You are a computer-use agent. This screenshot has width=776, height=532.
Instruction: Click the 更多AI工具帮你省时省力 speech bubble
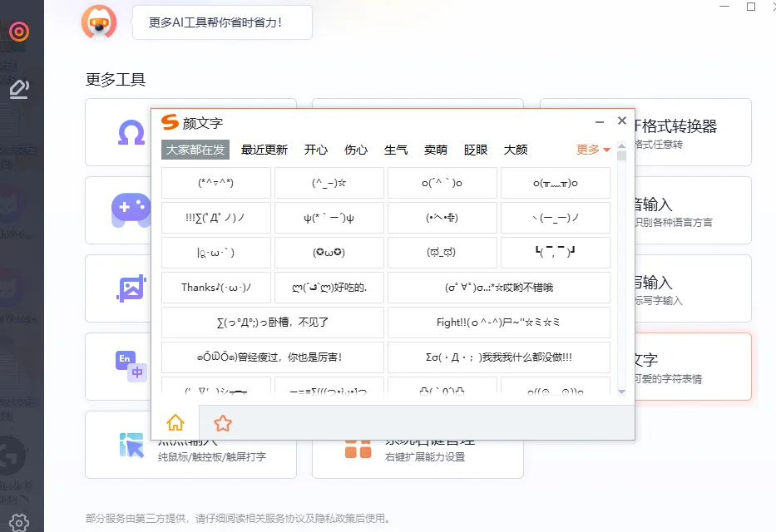pyautogui.click(x=221, y=22)
